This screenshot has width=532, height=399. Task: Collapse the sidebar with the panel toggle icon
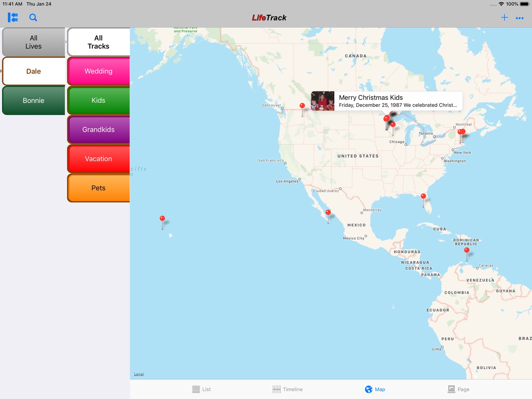[x=13, y=17]
